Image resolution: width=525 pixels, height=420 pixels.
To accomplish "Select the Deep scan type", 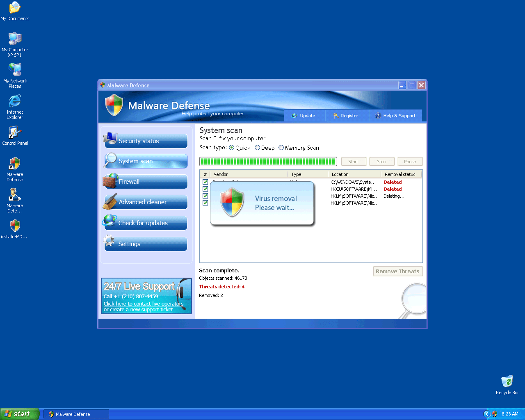I will click(258, 148).
